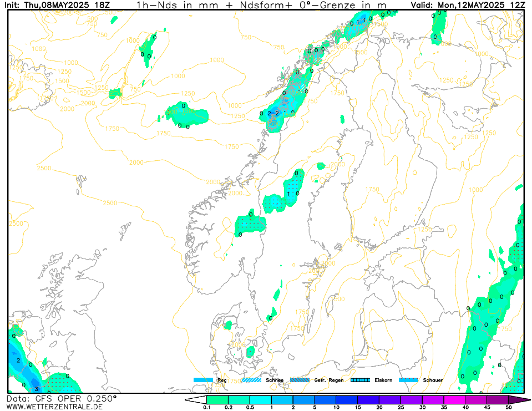Click the '0.1' tick label on color scale
532x411 pixels.
tap(206, 408)
